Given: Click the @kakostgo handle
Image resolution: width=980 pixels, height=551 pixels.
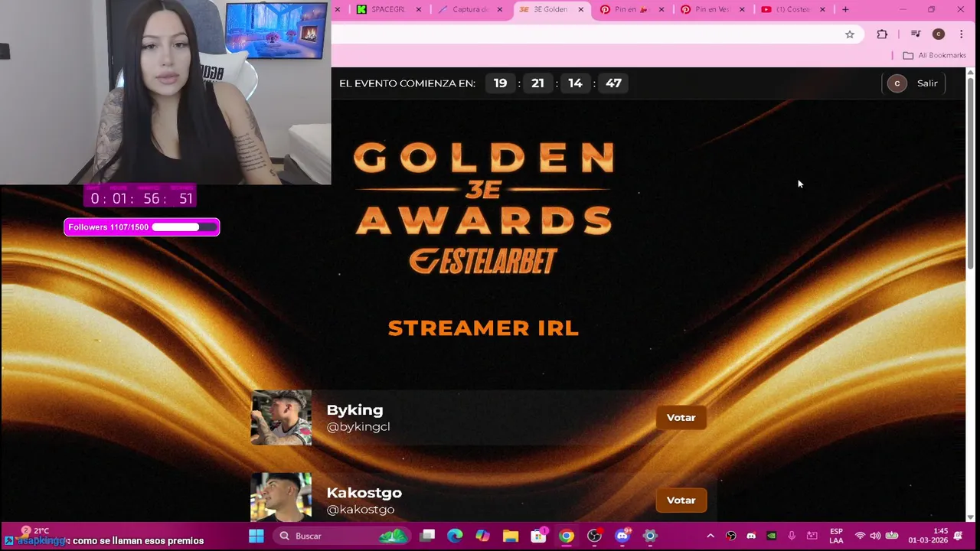Looking at the screenshot, I should point(361,510).
